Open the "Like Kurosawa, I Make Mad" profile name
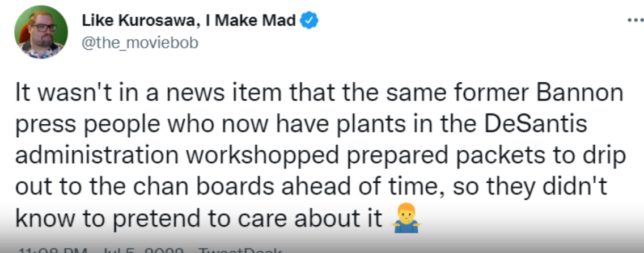644x253 pixels. pos(189,21)
